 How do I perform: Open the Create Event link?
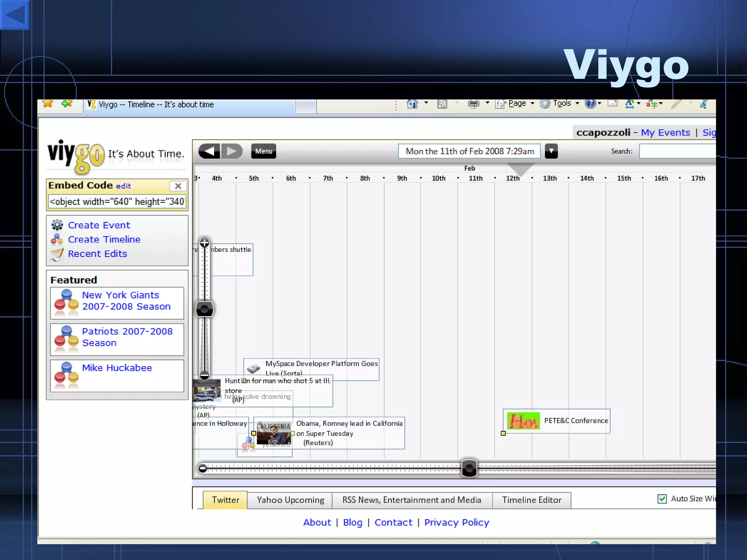click(99, 225)
